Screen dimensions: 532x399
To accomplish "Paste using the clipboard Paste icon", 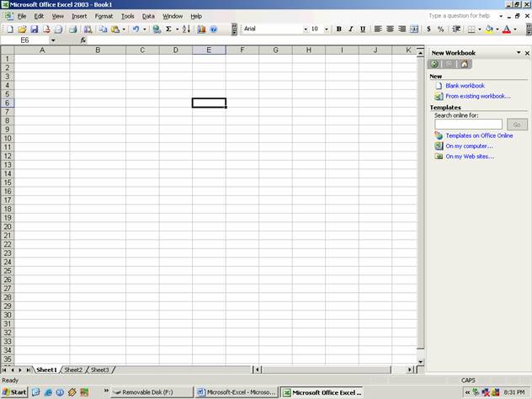I will [x=115, y=29].
